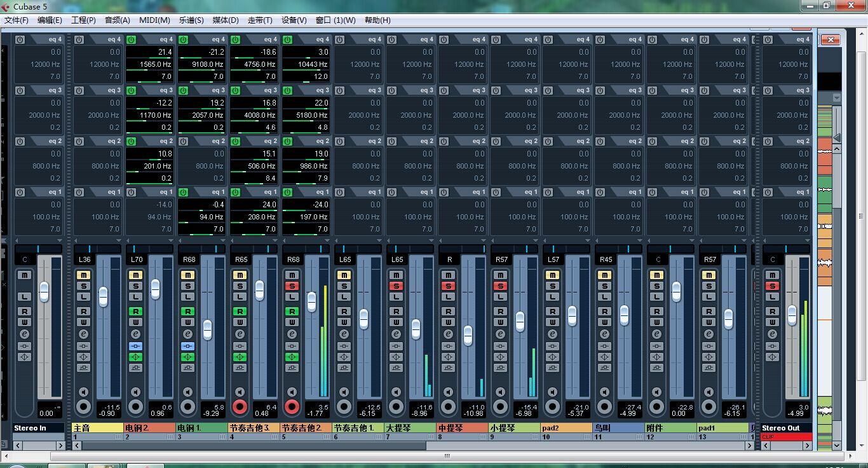Screen dimensions: 868x468
Task: Enable speaker monitor on pad1 channel
Action: (709, 392)
